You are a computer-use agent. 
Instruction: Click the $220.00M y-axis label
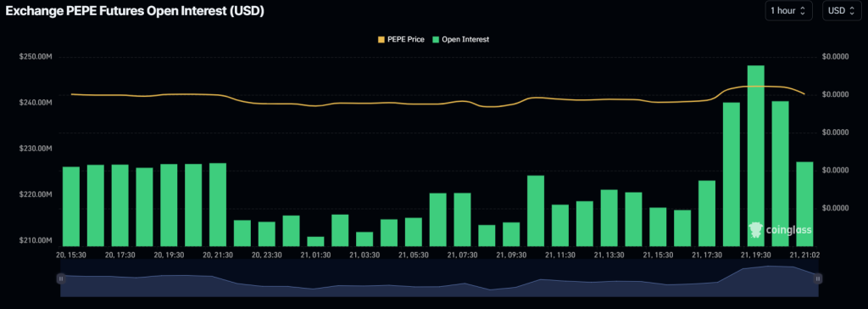tap(36, 194)
